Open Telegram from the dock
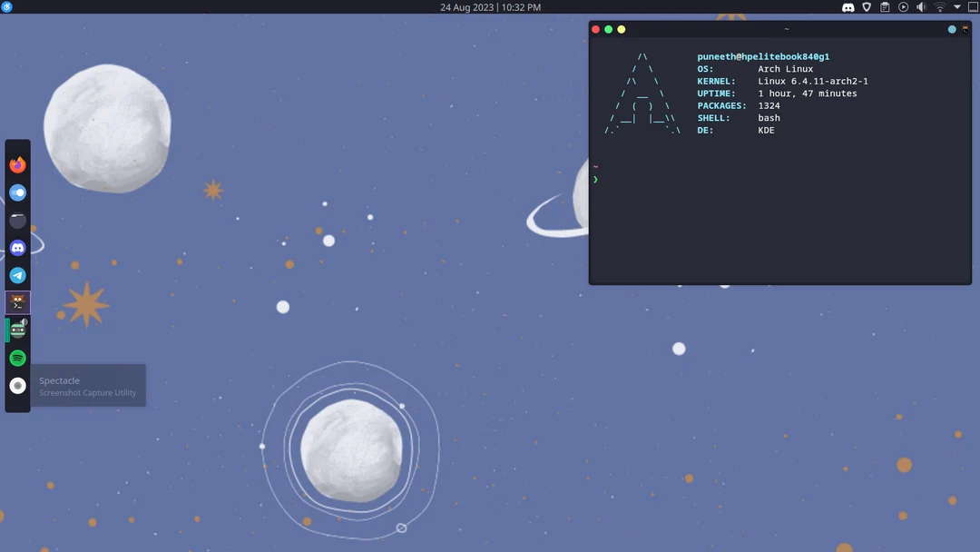 pos(17,275)
